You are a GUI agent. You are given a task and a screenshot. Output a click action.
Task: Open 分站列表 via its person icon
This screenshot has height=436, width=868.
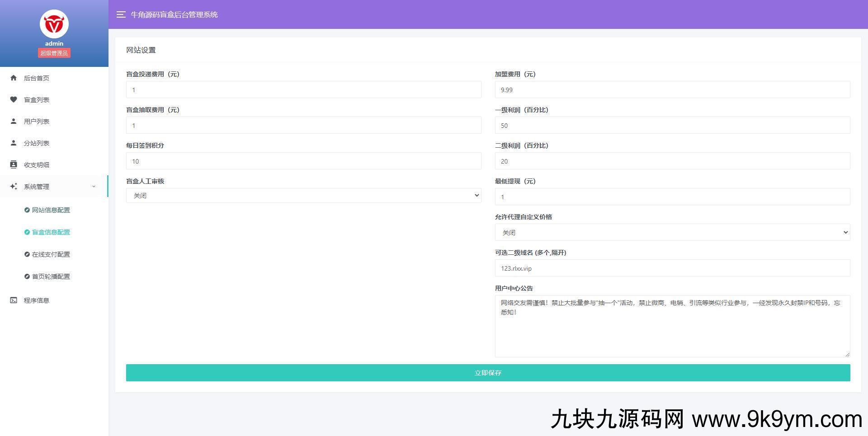14,143
